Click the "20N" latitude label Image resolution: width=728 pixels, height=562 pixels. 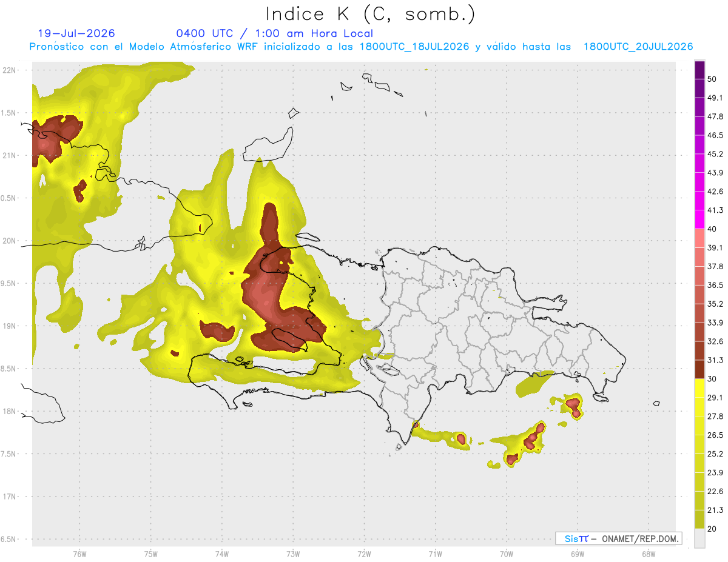tap(9, 241)
